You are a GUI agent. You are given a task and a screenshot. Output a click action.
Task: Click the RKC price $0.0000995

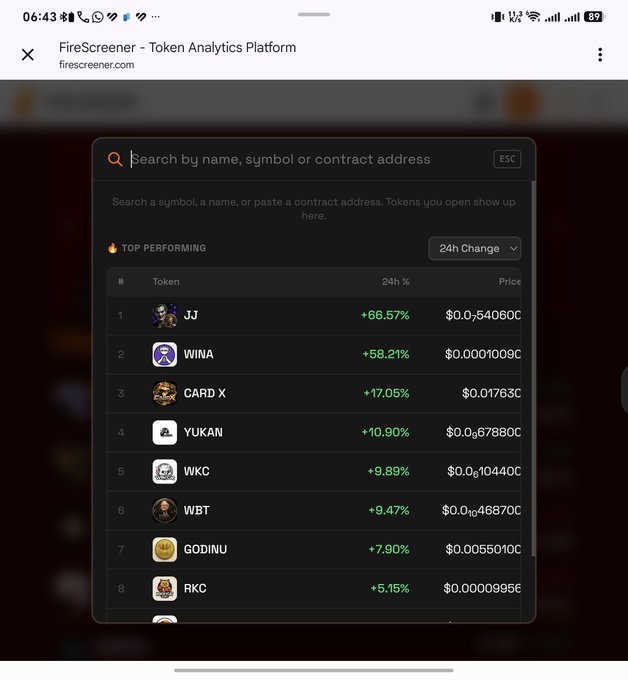pos(482,588)
